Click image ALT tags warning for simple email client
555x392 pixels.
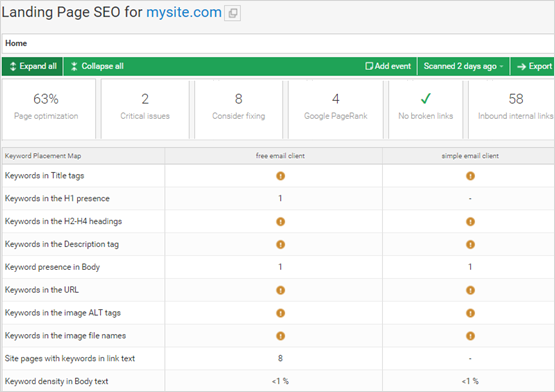470,313
